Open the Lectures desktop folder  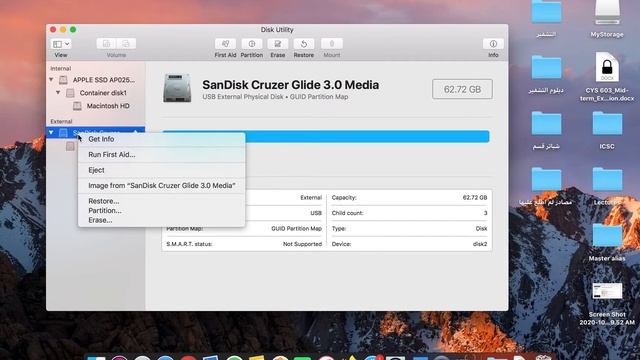(607, 179)
